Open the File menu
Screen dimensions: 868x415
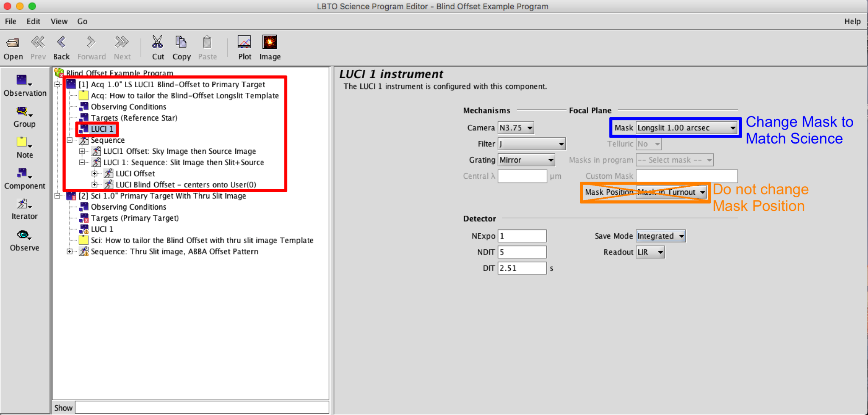[11, 21]
